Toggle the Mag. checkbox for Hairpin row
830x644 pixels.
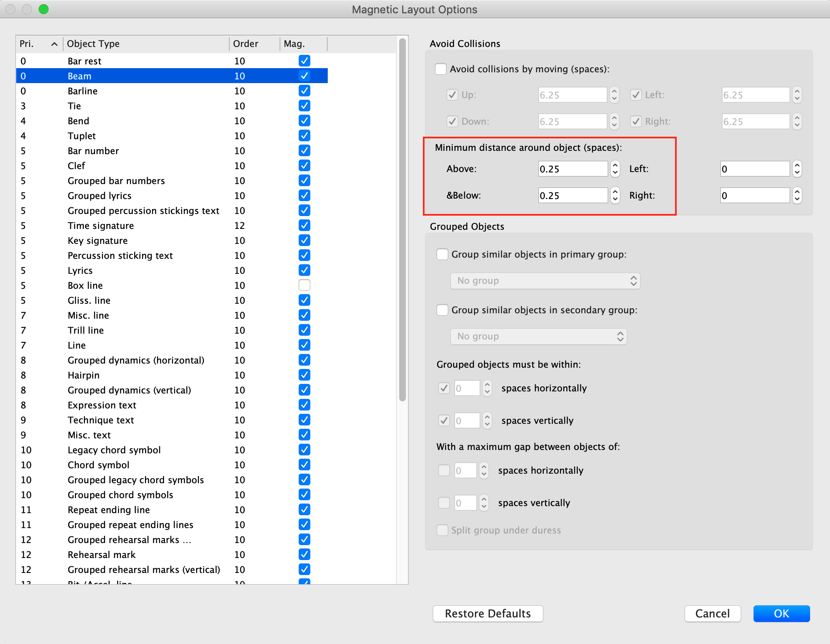coord(304,375)
